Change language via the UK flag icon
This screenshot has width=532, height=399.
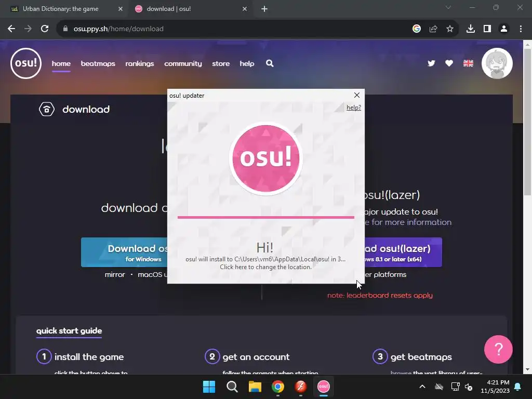tap(468, 63)
